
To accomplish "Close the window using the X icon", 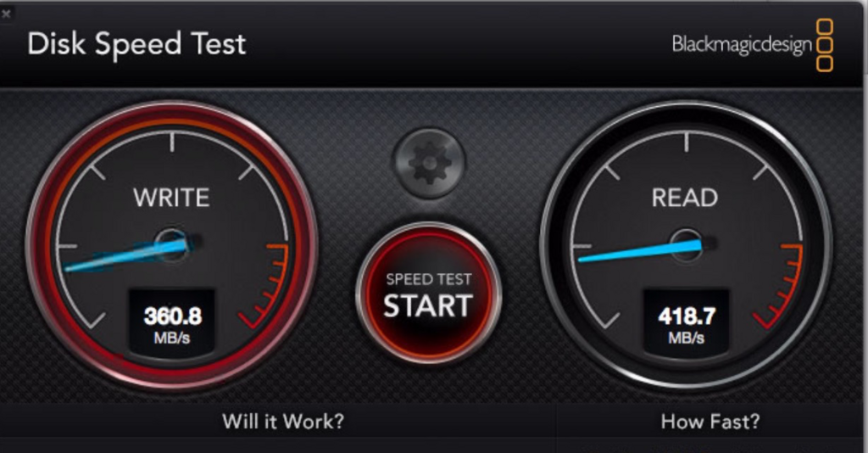I will 6,14.
